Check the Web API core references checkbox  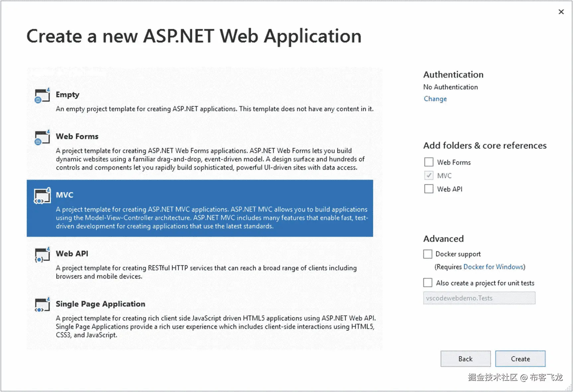point(429,189)
